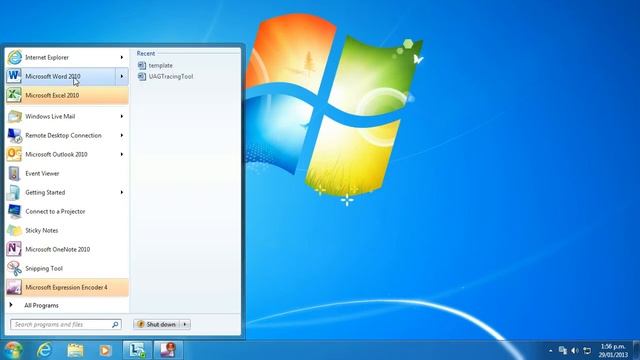Expand Remote Desktop Connection jump list arrow
The image size is (640, 360).
[122, 136]
